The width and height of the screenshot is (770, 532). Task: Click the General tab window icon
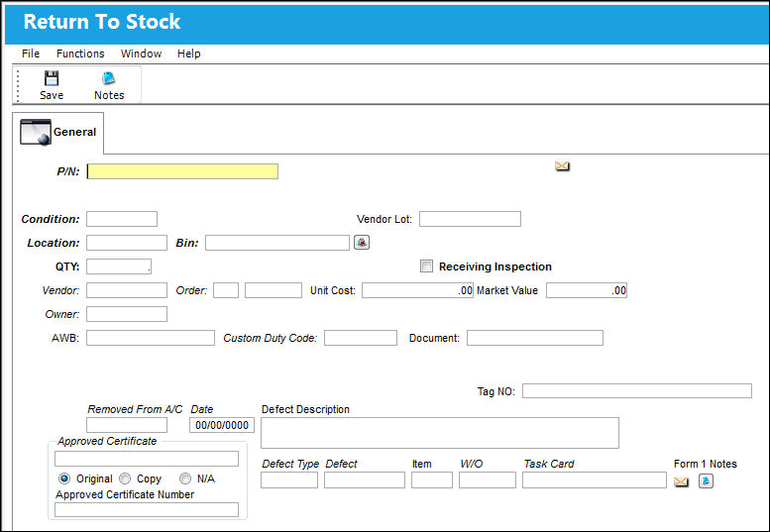click(36, 132)
